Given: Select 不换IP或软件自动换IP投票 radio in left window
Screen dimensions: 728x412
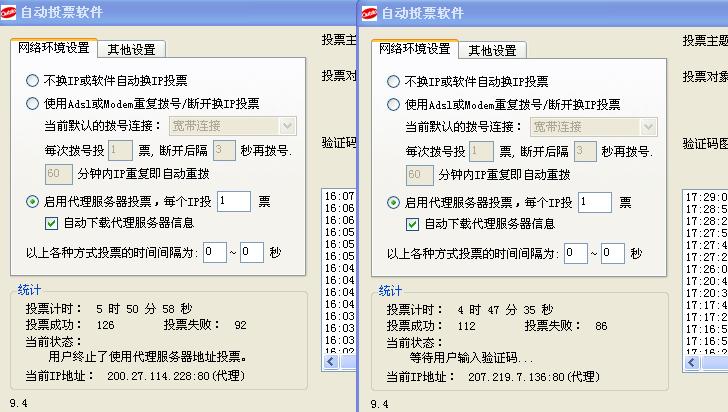Looking at the screenshot, I should 32,81.
